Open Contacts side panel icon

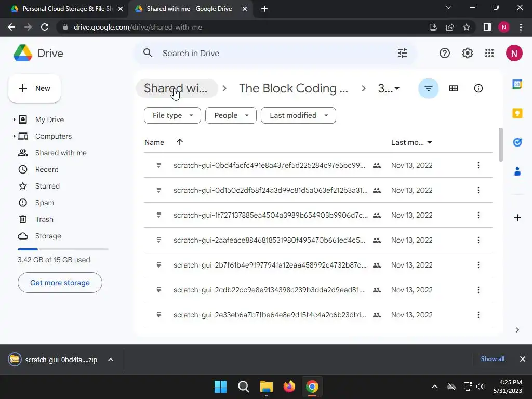[x=517, y=171]
